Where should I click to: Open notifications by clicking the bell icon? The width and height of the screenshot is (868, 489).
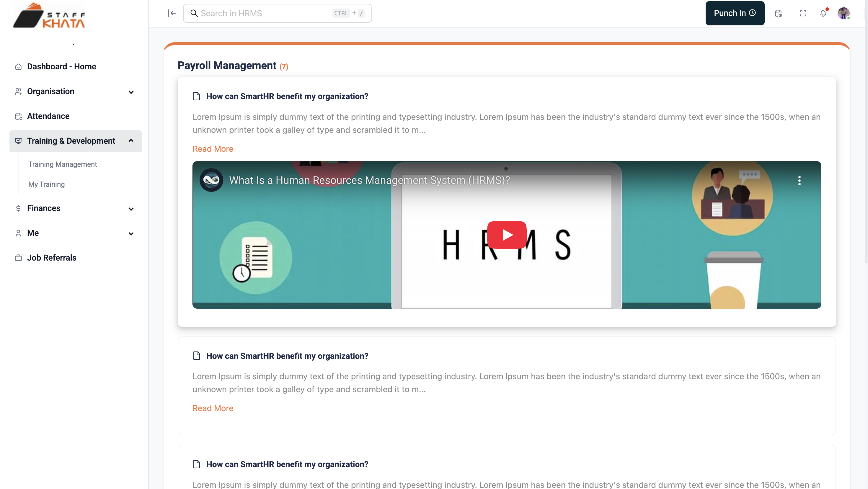point(823,14)
